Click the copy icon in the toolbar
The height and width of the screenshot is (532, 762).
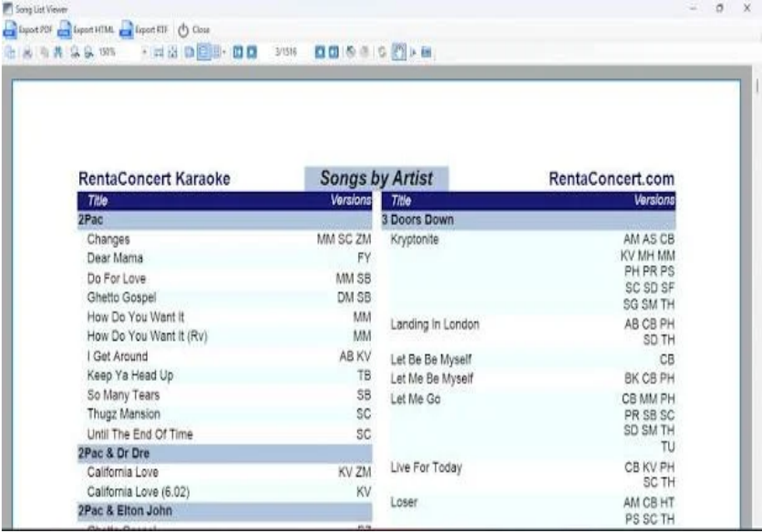[45, 52]
